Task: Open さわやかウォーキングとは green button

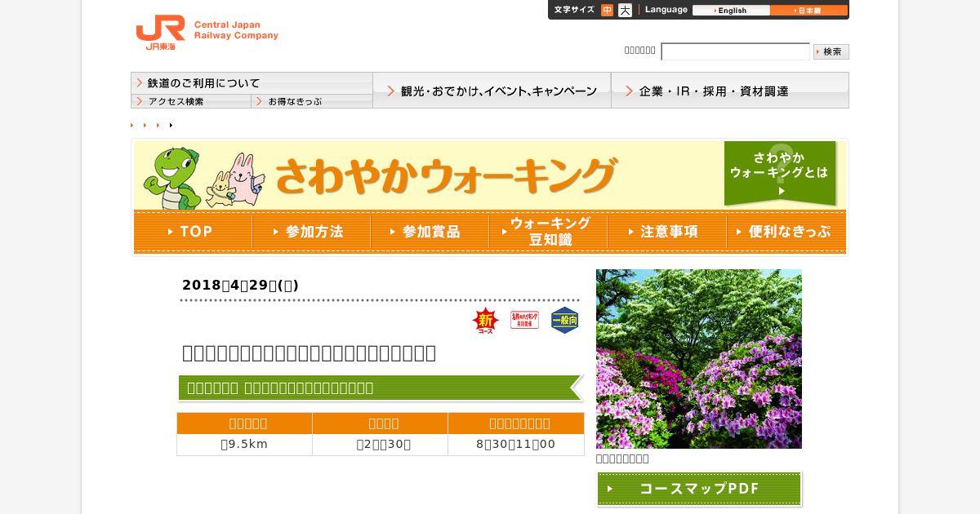Action: coord(780,173)
